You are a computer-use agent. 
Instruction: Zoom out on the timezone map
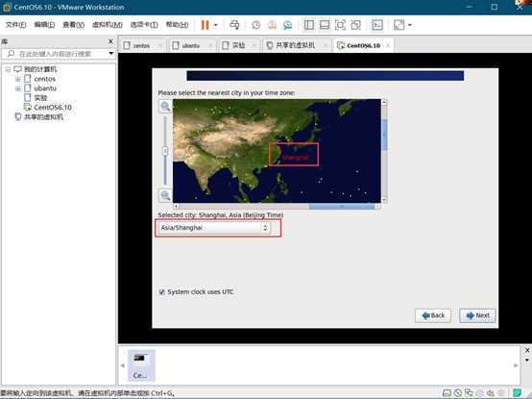(165, 195)
